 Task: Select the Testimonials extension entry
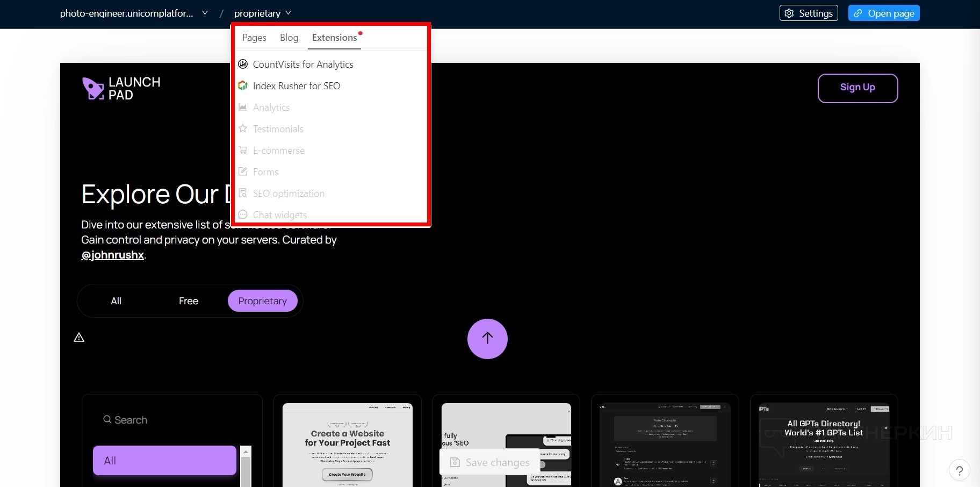tap(278, 129)
